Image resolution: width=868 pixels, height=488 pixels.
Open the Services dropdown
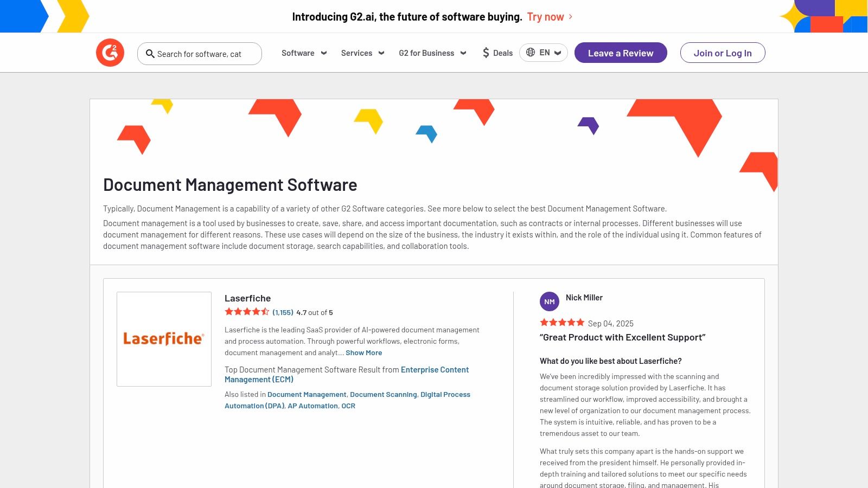[362, 53]
